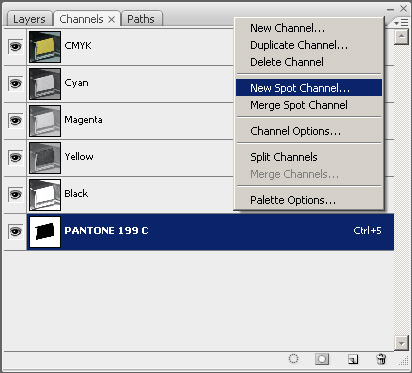This screenshot has width=412, height=373.
Task: Select the CMYK channel thumbnail
Action: click(x=45, y=47)
